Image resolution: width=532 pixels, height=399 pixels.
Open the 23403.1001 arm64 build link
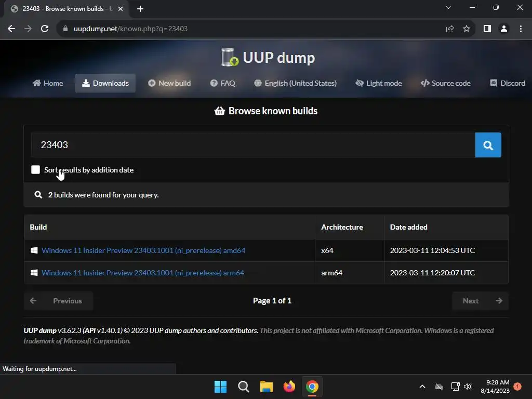tap(143, 273)
